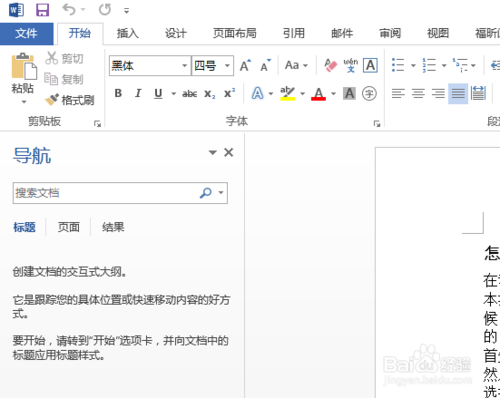
Task: Align text right
Action: coord(438,94)
